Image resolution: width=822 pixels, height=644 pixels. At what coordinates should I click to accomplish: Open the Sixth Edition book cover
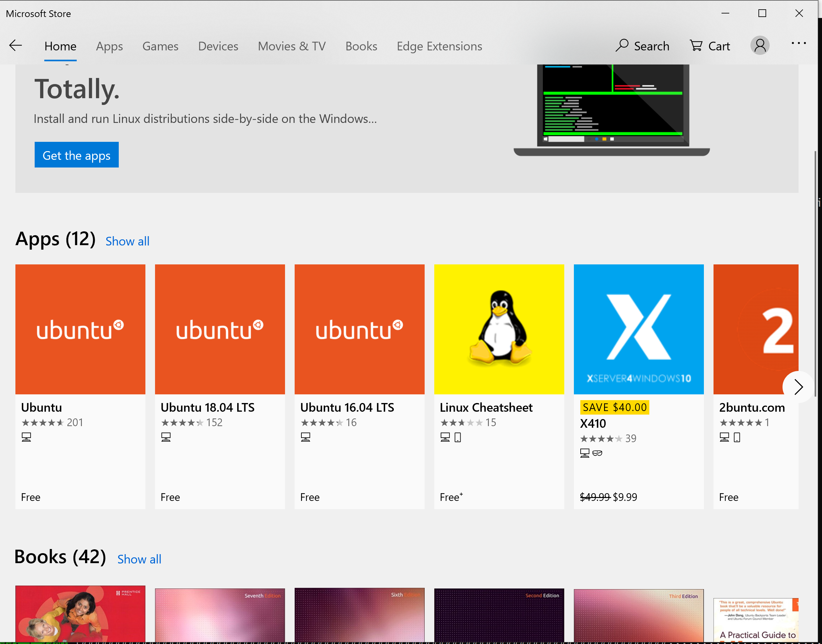click(359, 615)
